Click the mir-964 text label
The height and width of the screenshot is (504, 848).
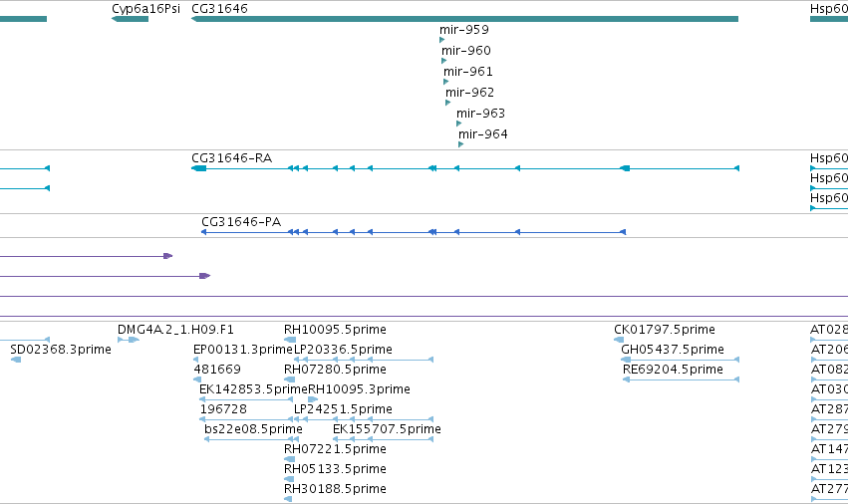point(483,134)
